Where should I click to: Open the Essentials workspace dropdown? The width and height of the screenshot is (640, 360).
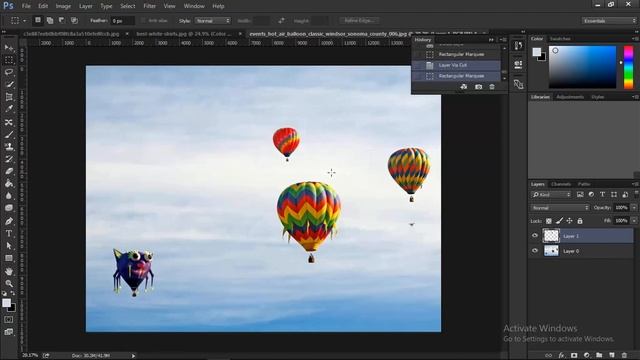609,20
